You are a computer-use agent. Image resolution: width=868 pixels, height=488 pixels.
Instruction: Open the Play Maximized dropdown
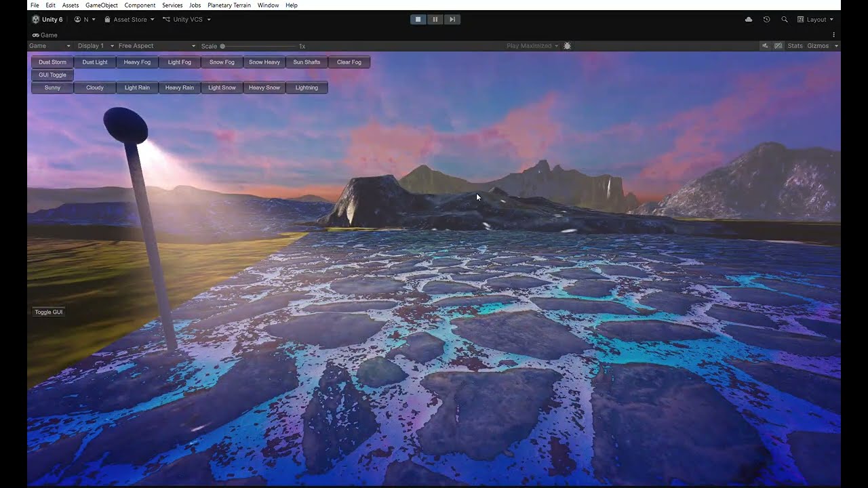point(533,46)
